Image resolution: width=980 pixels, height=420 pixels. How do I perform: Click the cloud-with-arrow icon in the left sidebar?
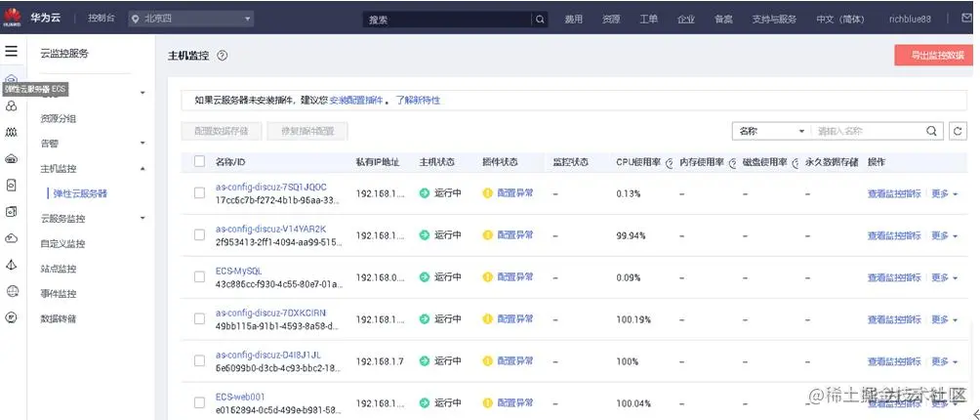click(x=12, y=238)
